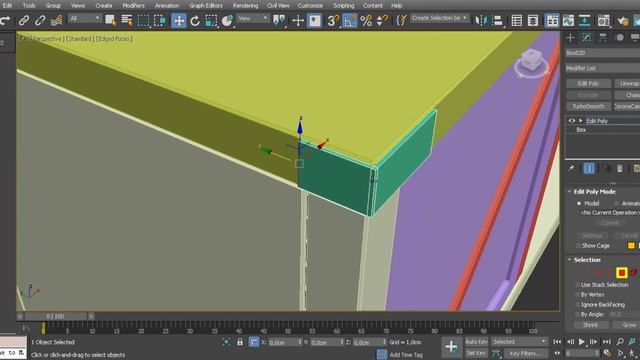Open the Modifier List dropdown
The height and width of the screenshot is (360, 640).
602,68
